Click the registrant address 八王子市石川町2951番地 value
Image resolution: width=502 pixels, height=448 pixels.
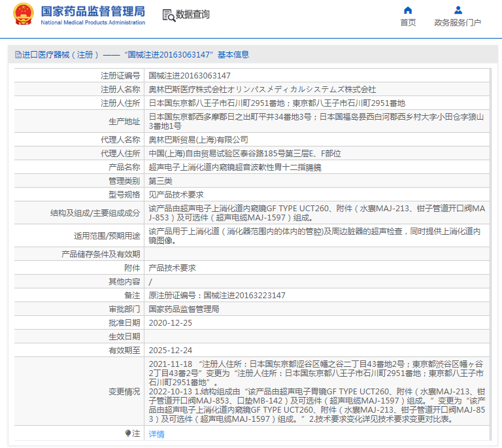click(277, 103)
